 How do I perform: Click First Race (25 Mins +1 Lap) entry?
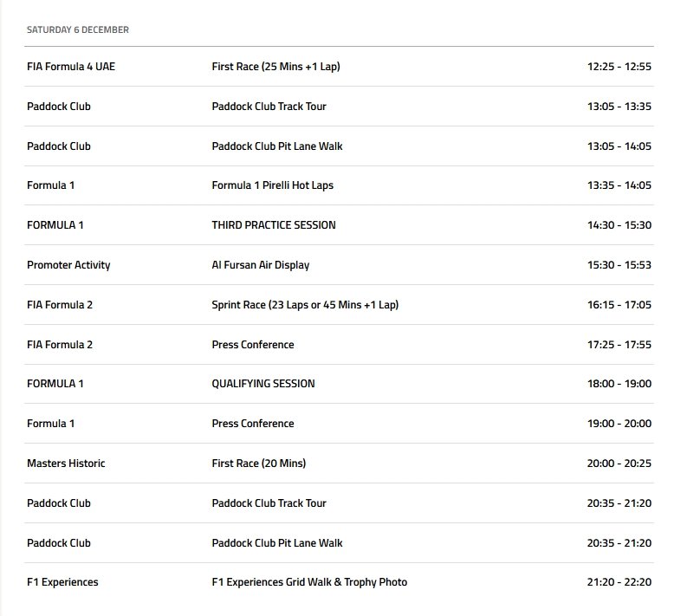(x=275, y=67)
